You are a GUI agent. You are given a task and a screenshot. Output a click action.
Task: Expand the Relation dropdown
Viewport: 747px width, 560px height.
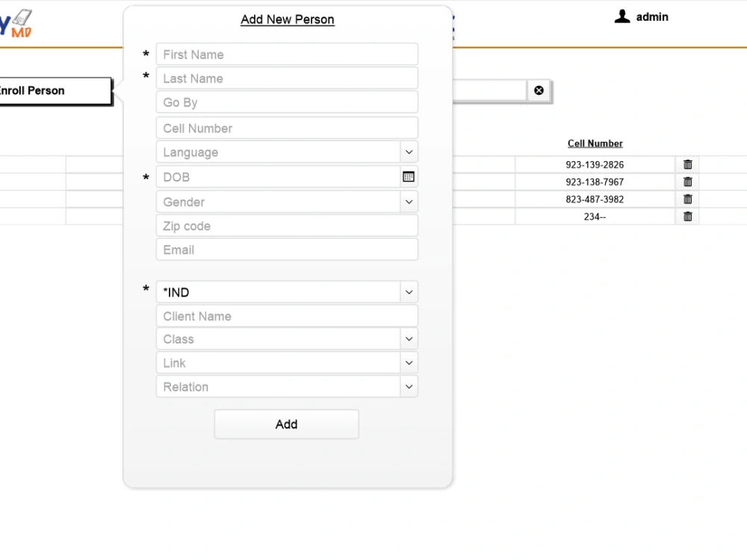409,387
